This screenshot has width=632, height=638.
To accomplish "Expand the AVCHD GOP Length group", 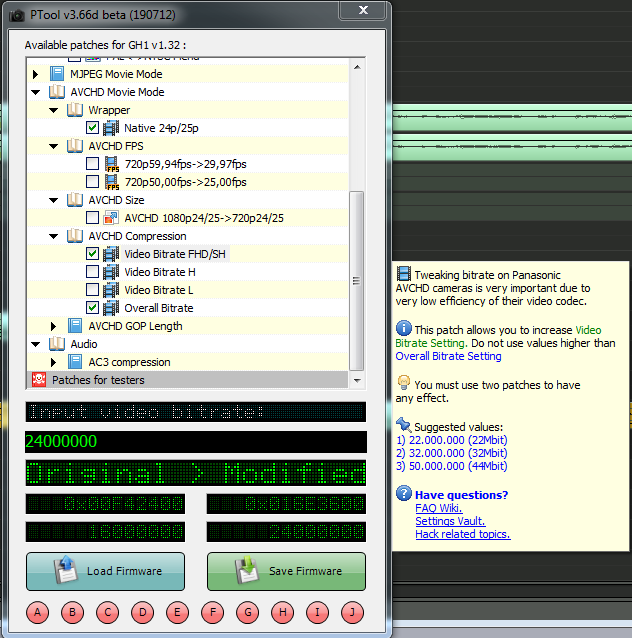I will pos(53,326).
